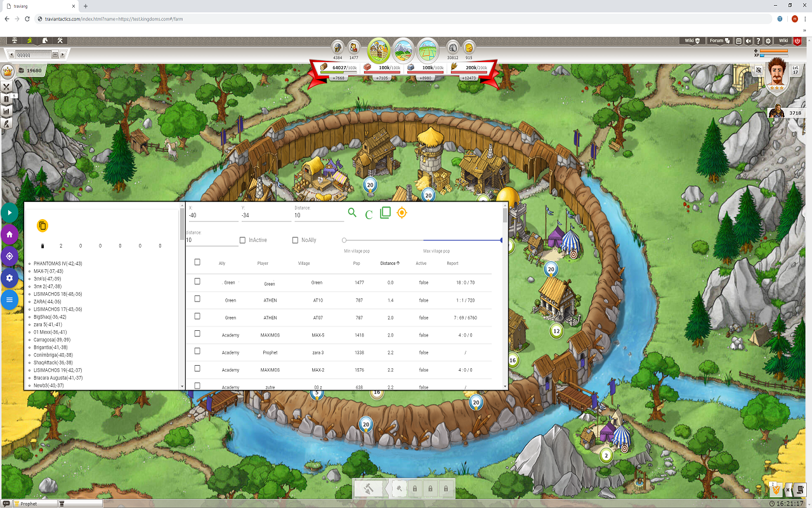Click the crossed swords icon in the left sidebar
Screen dimensions: 812x508
7,86
